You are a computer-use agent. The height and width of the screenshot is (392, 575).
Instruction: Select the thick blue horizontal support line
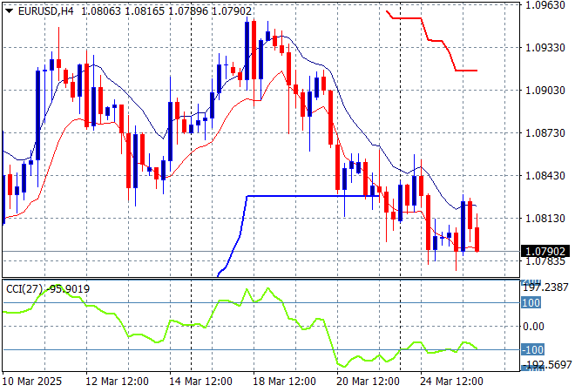(x=312, y=196)
